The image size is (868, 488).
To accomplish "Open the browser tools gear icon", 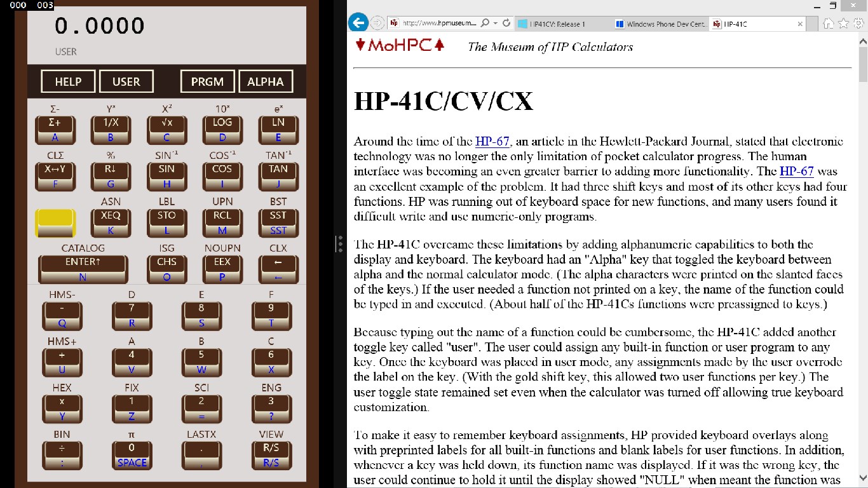I will pos(858,24).
